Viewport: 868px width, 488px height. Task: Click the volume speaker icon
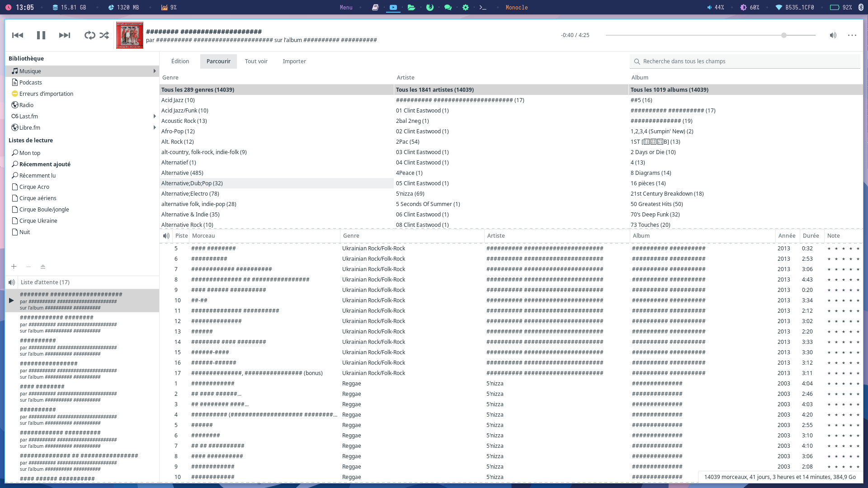(x=833, y=35)
